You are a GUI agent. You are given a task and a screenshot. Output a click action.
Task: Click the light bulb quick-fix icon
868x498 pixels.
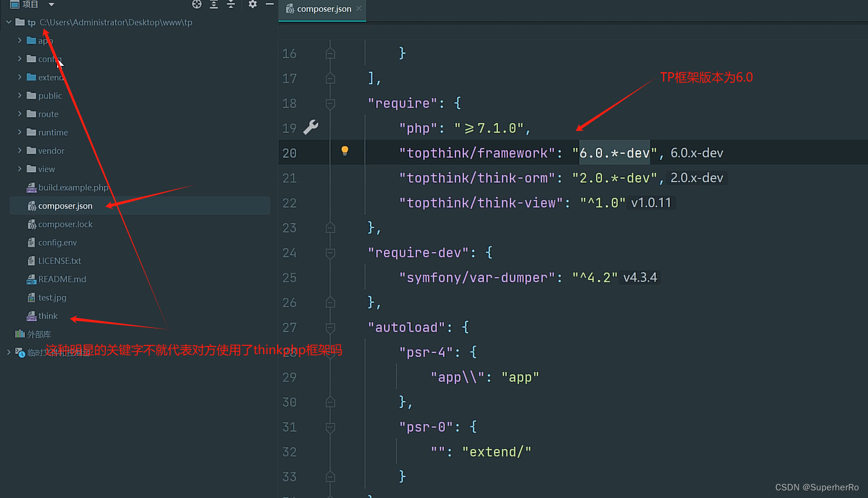345,151
